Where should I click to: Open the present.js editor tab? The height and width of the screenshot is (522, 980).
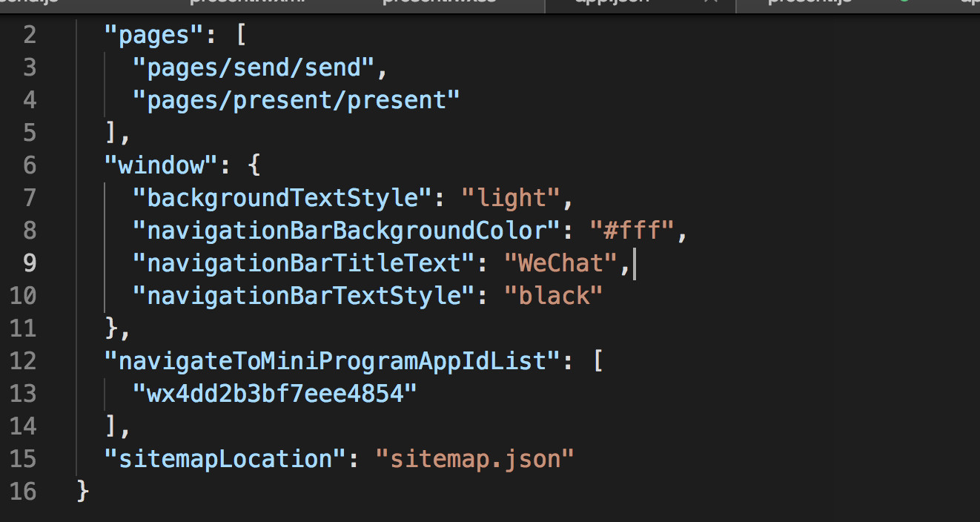pyautogui.click(x=810, y=2)
